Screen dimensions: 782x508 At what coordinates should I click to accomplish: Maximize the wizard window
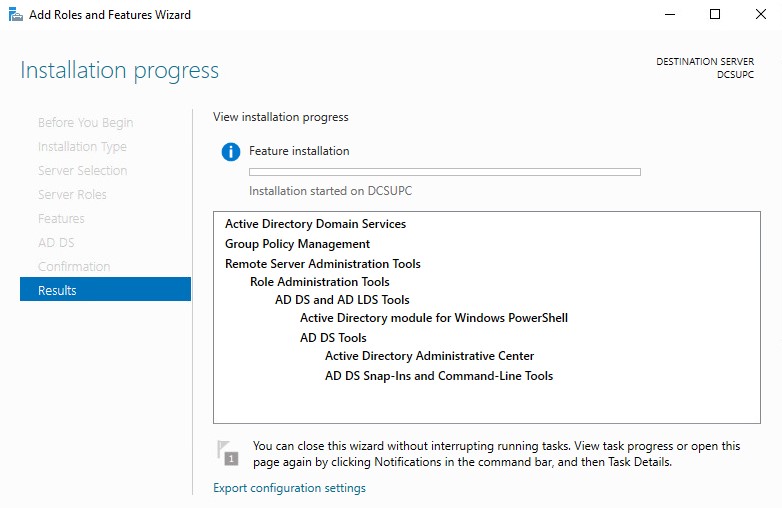click(715, 14)
